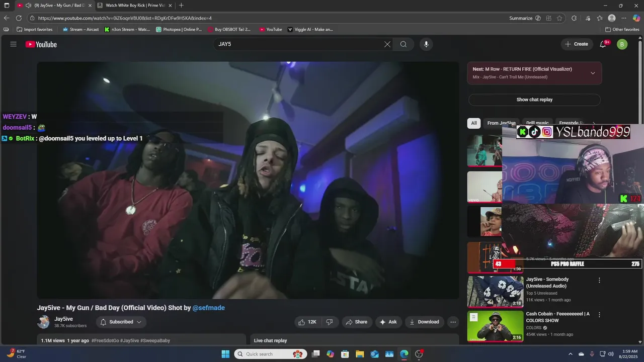
Task: Click Summarize in the address bar
Action: click(x=521, y=18)
